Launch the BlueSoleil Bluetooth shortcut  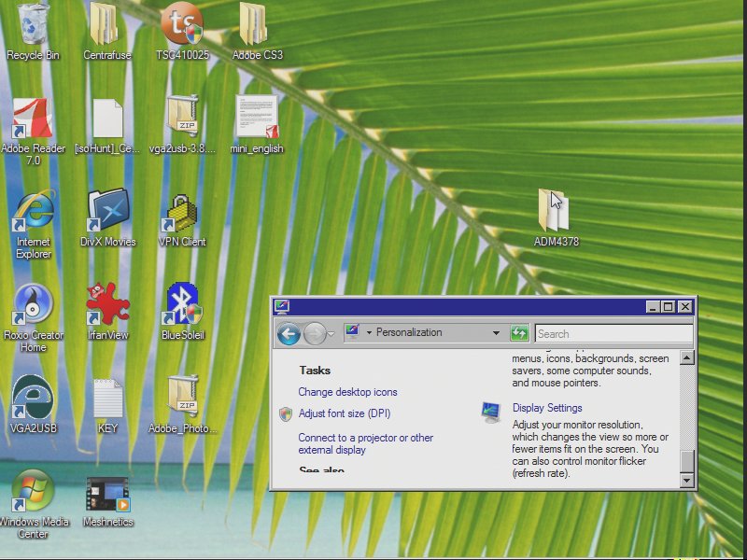click(183, 305)
